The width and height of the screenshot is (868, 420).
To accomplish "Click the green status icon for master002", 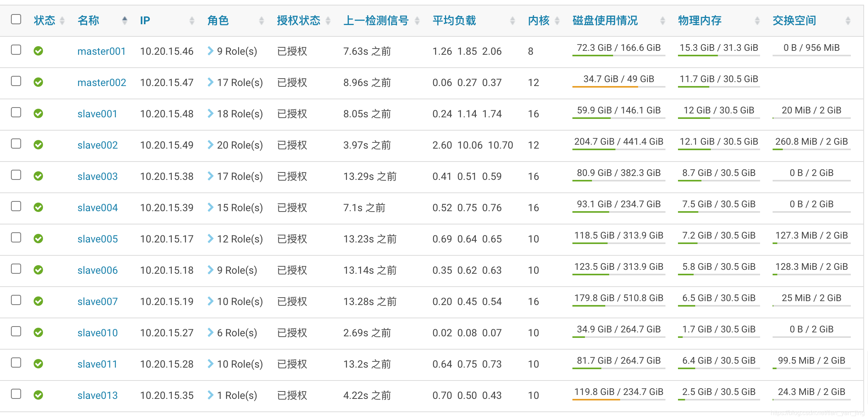I will [38, 82].
